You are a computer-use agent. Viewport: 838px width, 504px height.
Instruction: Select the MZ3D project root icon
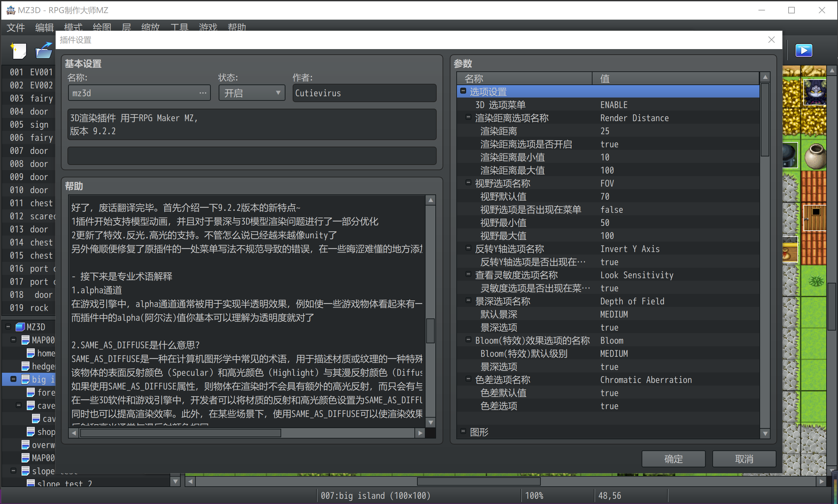tap(20, 327)
